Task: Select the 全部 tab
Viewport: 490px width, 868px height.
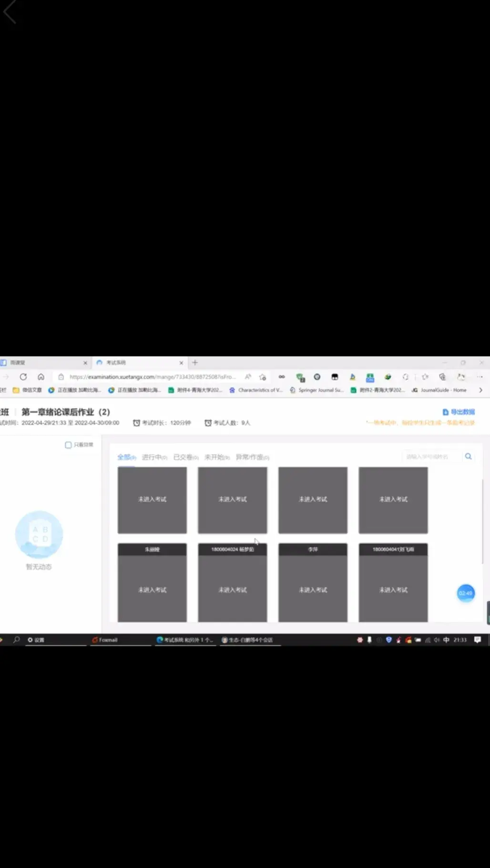Action: click(x=126, y=457)
